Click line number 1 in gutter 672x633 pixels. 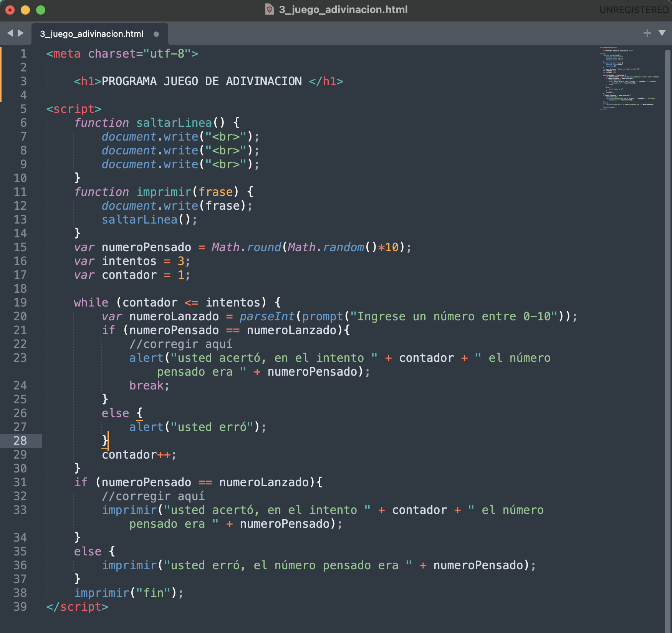click(23, 54)
